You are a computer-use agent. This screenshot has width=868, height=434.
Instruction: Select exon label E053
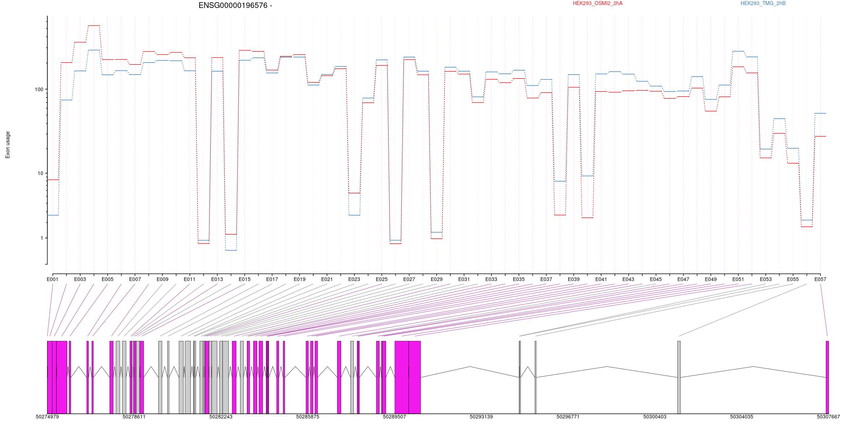pyautogui.click(x=766, y=279)
